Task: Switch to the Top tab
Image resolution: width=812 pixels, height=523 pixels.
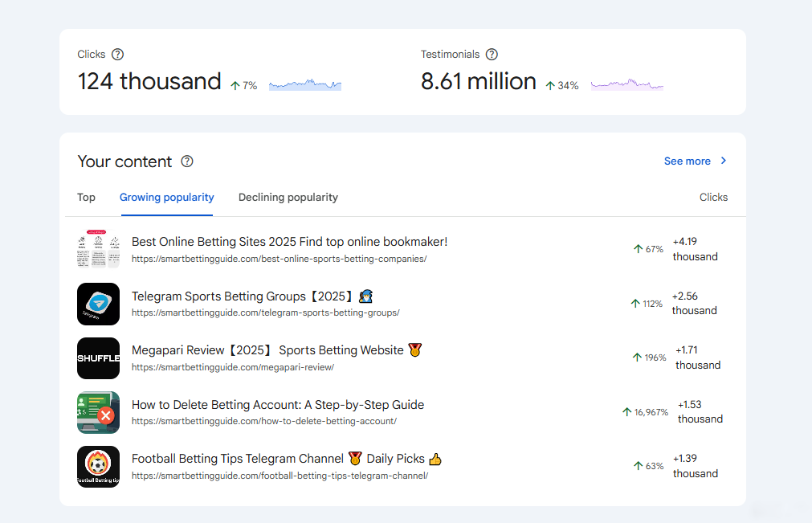Action: pyautogui.click(x=86, y=198)
